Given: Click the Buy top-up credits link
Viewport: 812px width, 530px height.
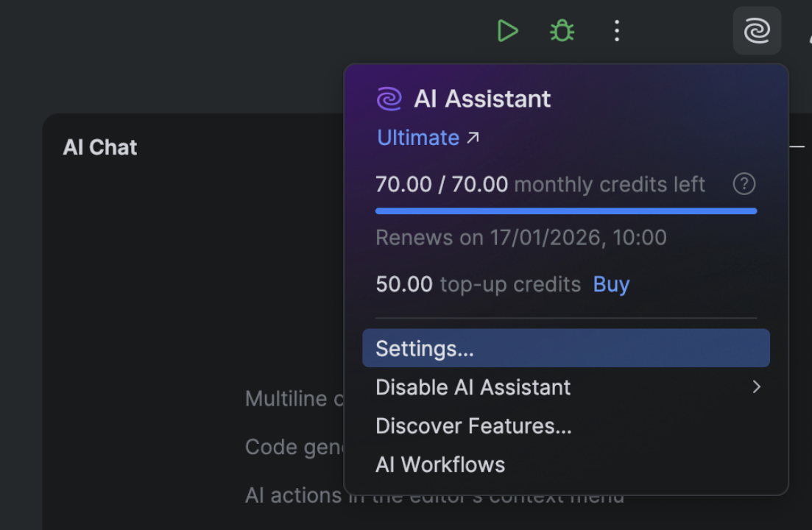Looking at the screenshot, I should point(611,284).
